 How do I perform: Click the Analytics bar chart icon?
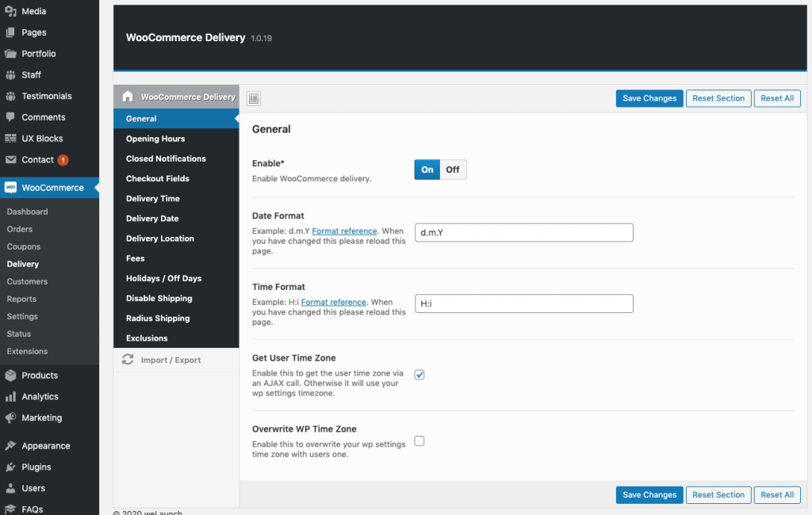(x=10, y=396)
